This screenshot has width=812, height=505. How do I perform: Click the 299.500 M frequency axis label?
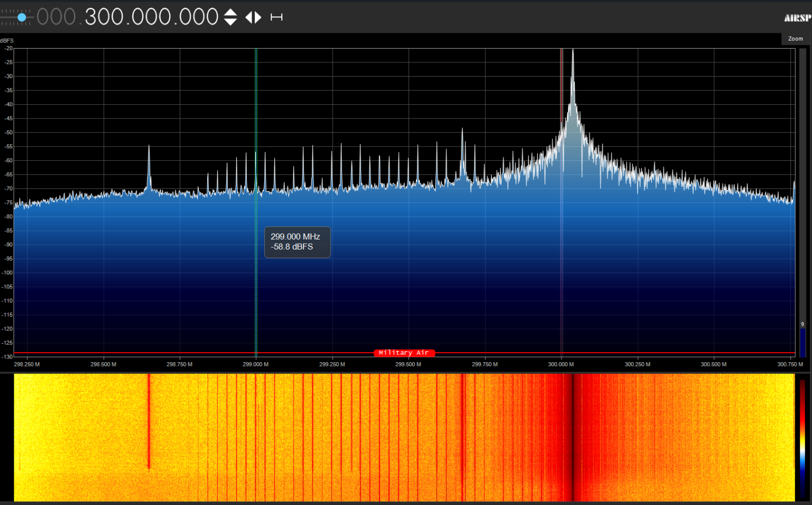(408, 364)
